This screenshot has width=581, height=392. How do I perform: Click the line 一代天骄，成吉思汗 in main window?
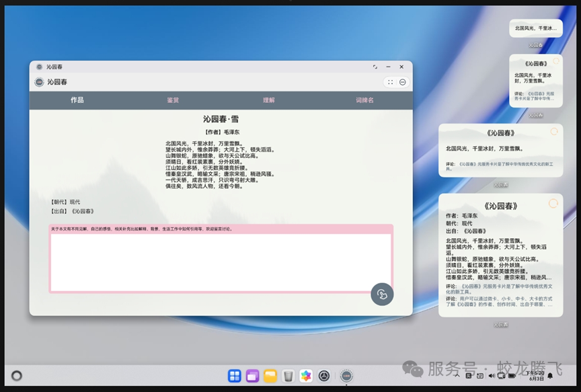(x=212, y=180)
